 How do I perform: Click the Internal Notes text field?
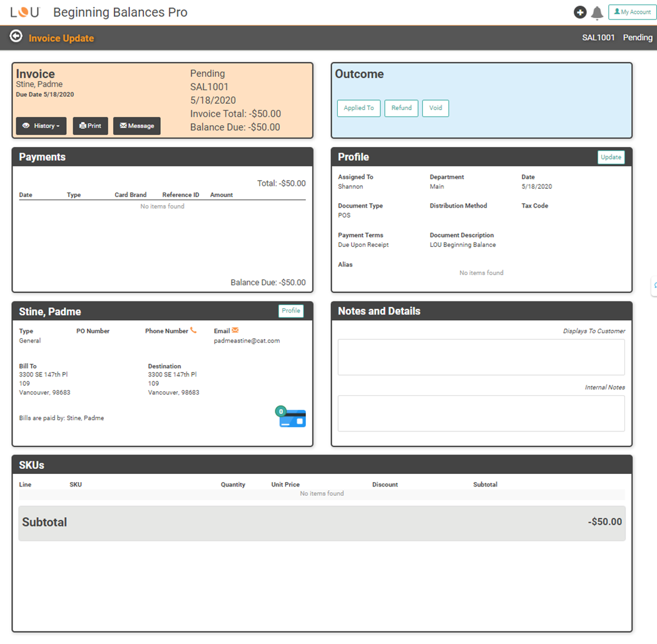(481, 413)
